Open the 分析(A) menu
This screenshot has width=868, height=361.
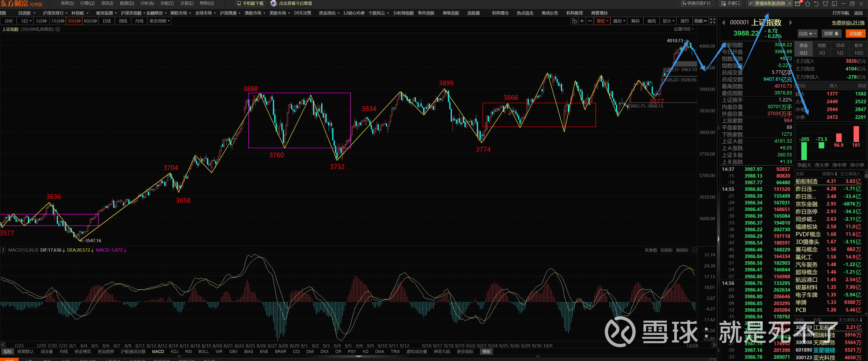[x=147, y=3]
